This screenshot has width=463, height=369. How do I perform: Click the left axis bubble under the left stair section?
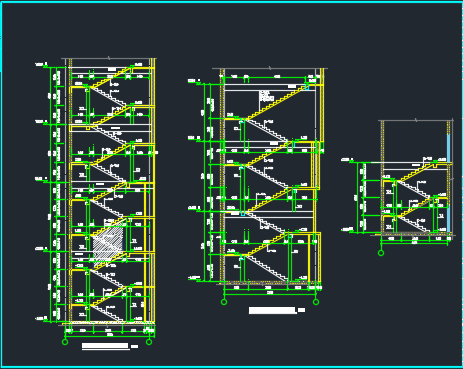[x=65, y=342]
